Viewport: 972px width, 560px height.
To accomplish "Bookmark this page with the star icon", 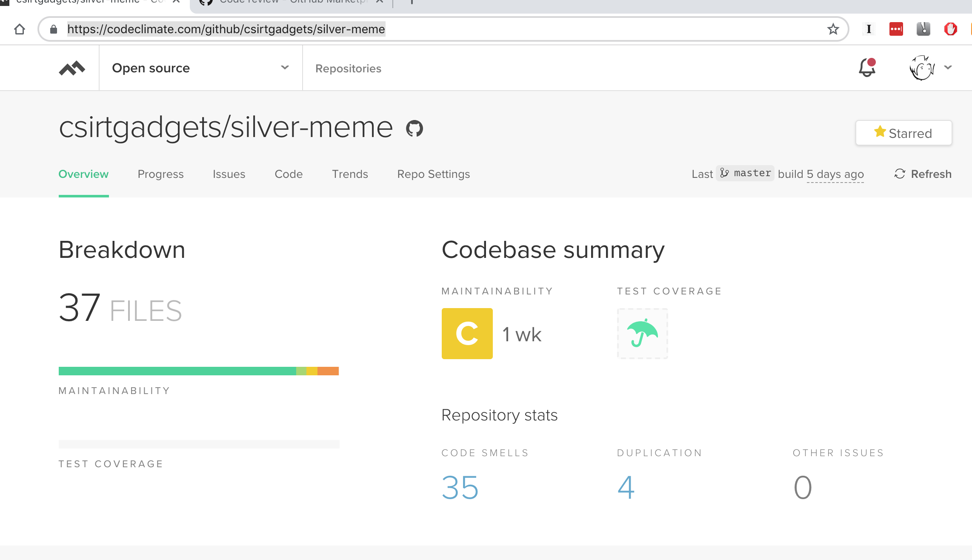I will [x=833, y=29].
